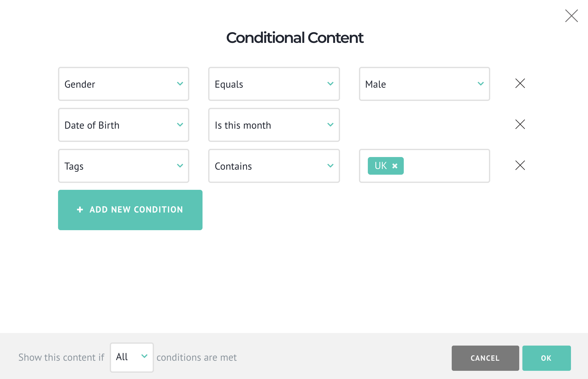Click the plus icon on Add New Condition
588x379 pixels.
click(80, 210)
